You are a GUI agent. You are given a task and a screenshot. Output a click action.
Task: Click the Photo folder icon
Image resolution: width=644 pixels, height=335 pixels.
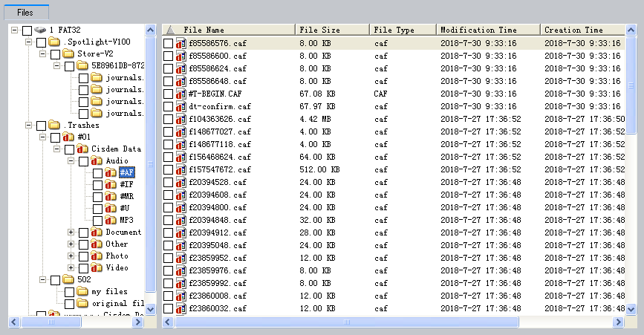tap(97, 256)
